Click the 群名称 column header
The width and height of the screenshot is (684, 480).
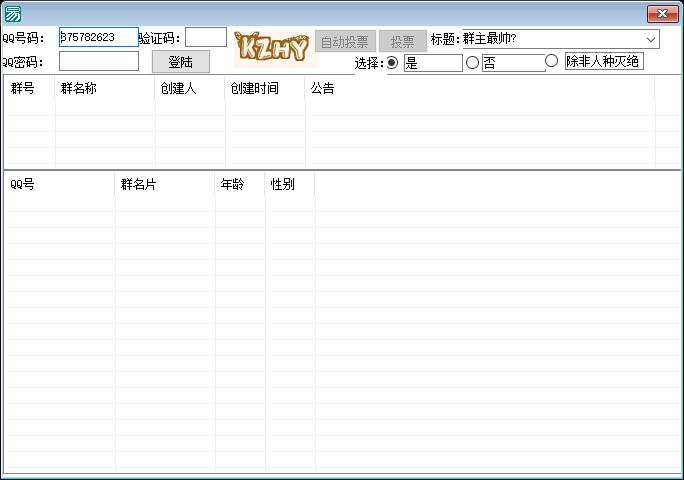(x=105, y=89)
